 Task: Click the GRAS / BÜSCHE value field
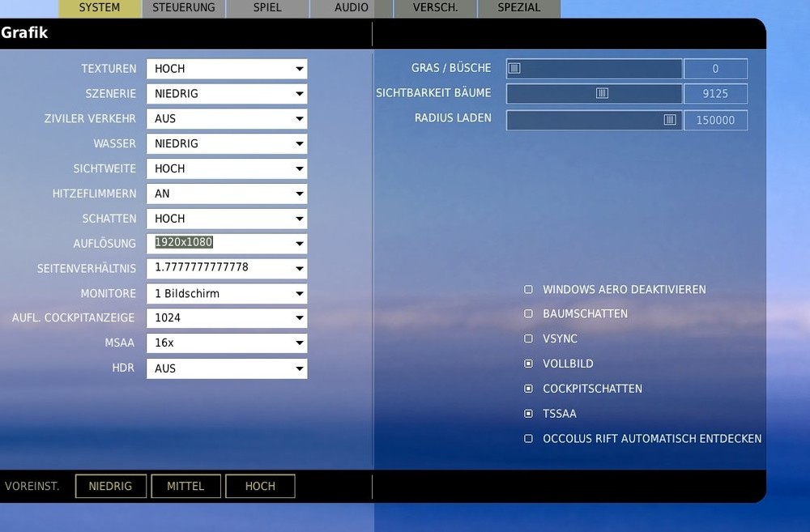715,69
